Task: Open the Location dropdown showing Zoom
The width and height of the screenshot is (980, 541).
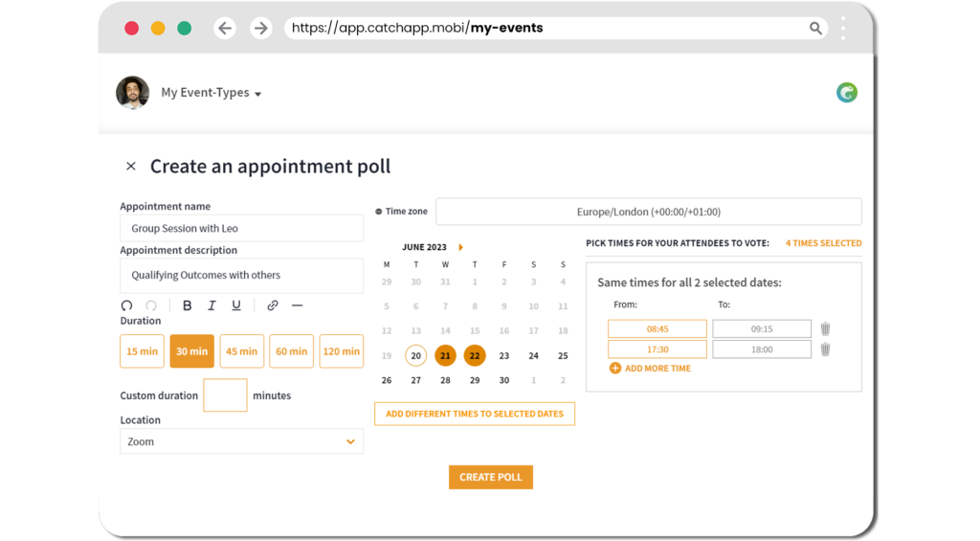Action: coord(241,440)
